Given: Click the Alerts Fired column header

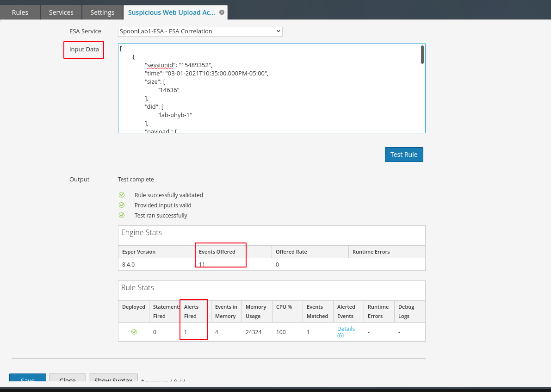Looking at the screenshot, I should tap(191, 311).
